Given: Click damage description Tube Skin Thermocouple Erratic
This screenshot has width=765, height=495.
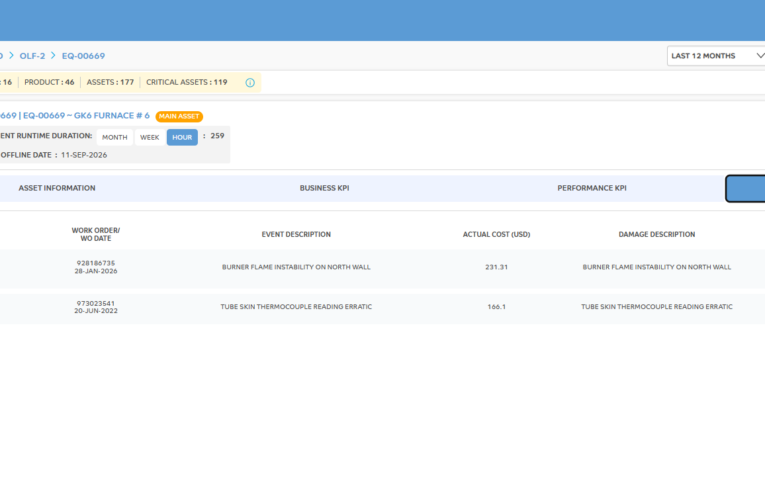Looking at the screenshot, I should click(657, 307).
